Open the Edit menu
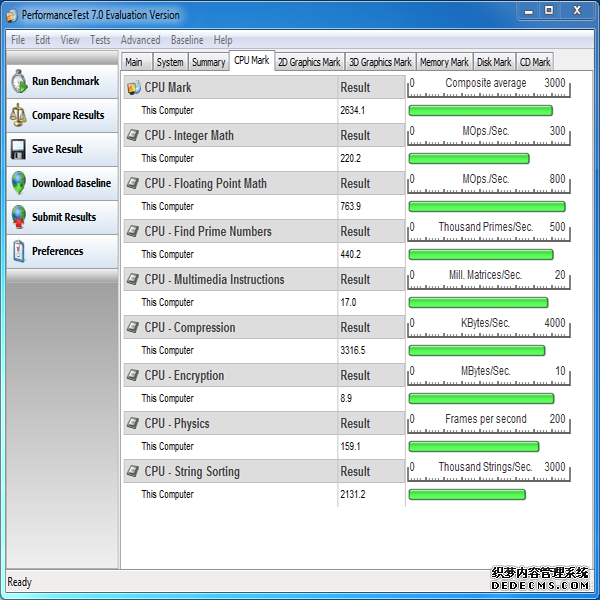The image size is (600, 600). (42, 40)
